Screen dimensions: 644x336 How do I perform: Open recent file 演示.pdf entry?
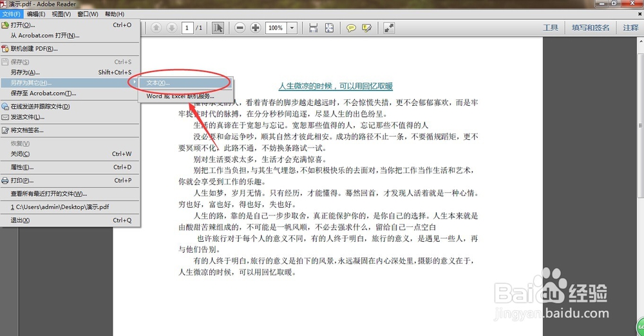(70, 207)
